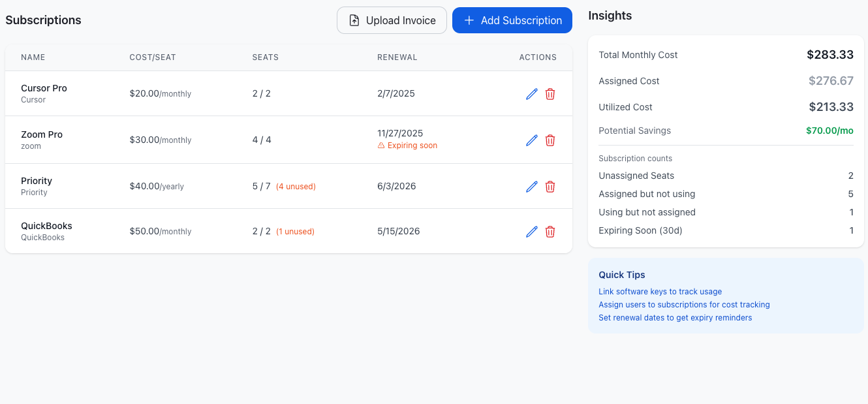
Task: Click the (4 unused) seats label
Action: click(x=296, y=186)
